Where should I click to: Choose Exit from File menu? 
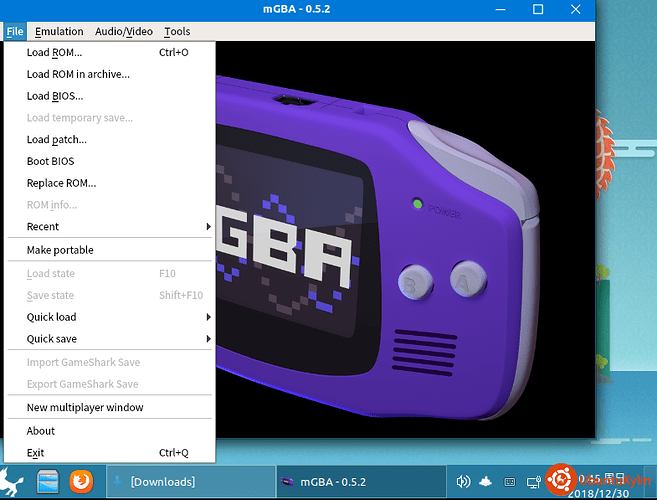[110, 453]
